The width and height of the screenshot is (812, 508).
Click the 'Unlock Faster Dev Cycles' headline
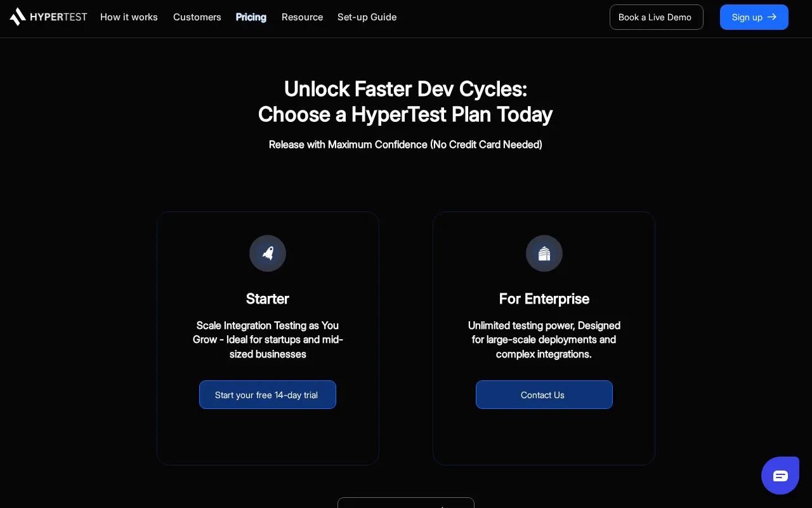pos(405,102)
